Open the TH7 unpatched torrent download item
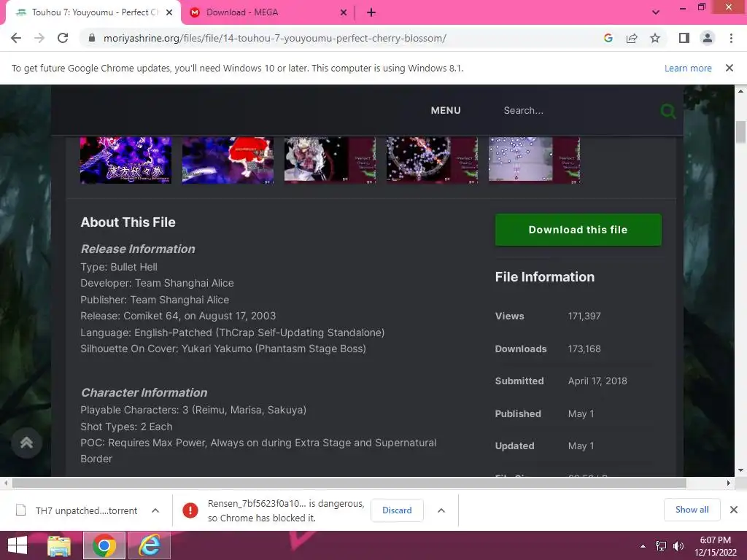Image resolution: width=747 pixels, height=560 pixels. point(86,511)
